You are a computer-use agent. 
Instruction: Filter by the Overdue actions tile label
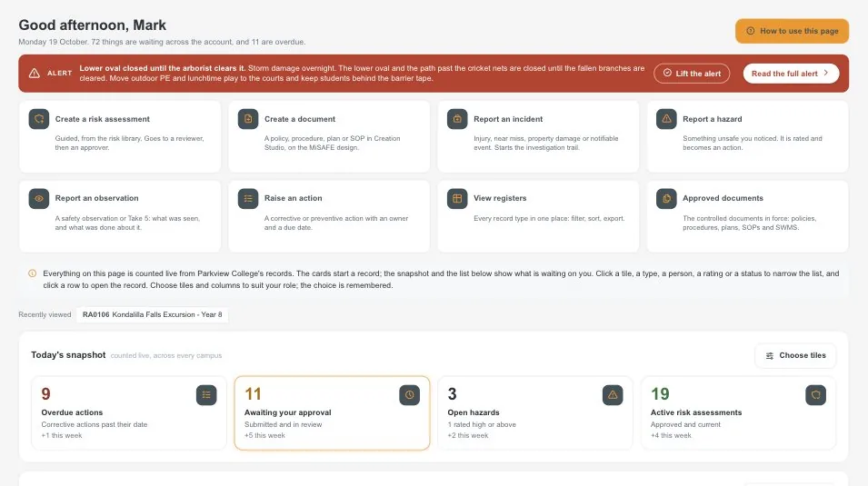(x=72, y=412)
